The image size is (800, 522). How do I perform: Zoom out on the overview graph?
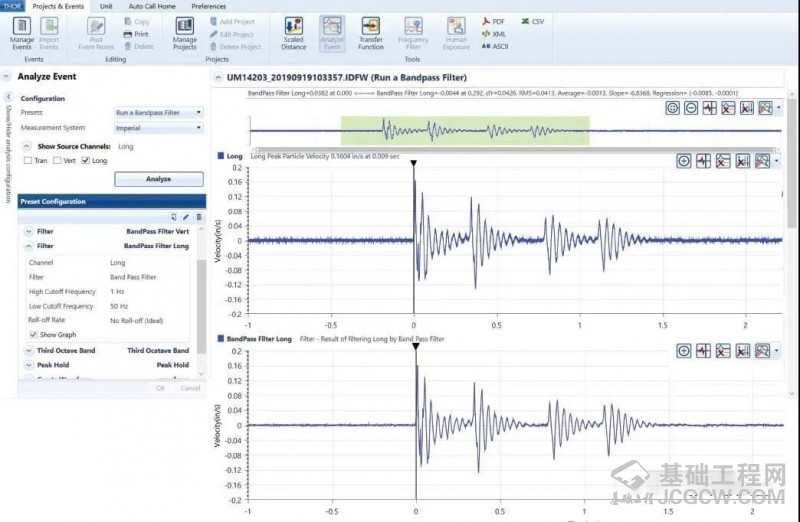coord(691,108)
